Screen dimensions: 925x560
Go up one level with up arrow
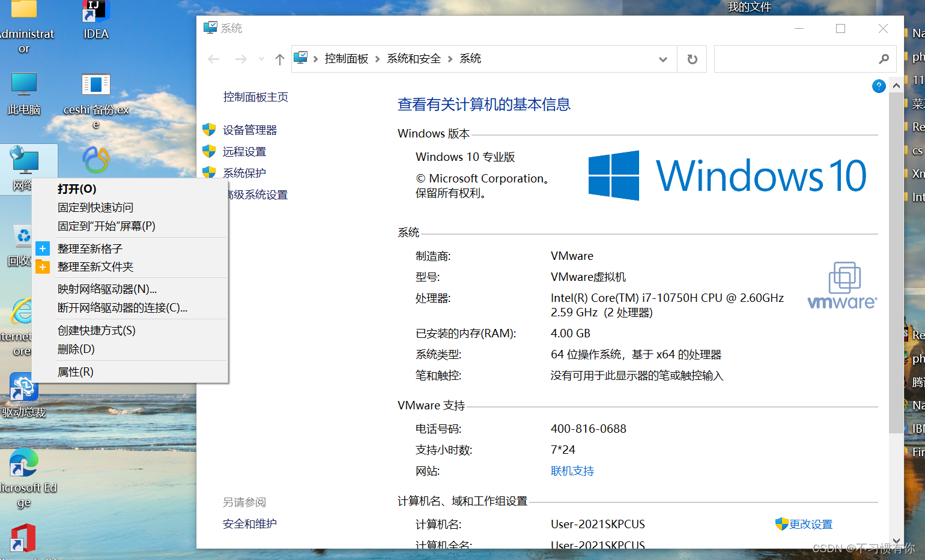point(279,59)
